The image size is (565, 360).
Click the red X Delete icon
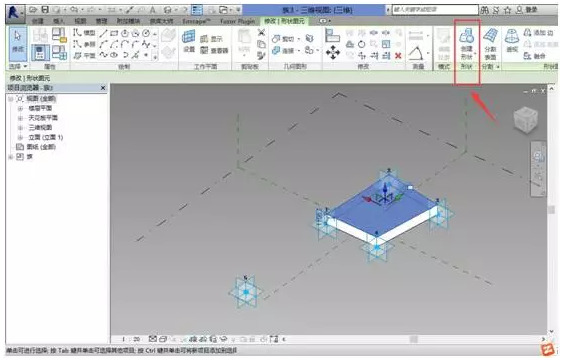[398, 55]
